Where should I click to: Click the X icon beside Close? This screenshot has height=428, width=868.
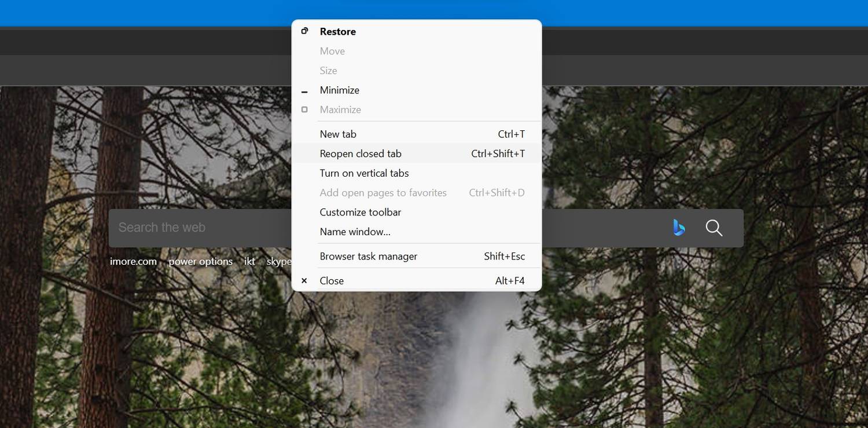[304, 280]
